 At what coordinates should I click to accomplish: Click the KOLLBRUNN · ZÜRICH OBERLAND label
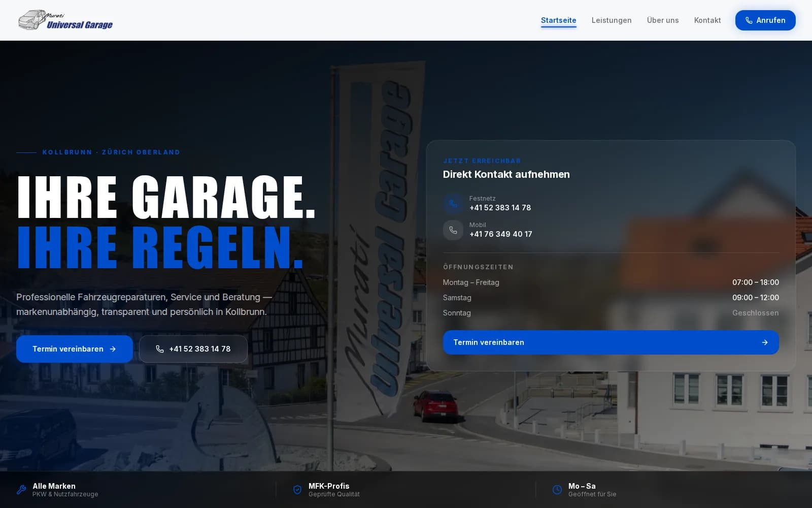(111, 152)
